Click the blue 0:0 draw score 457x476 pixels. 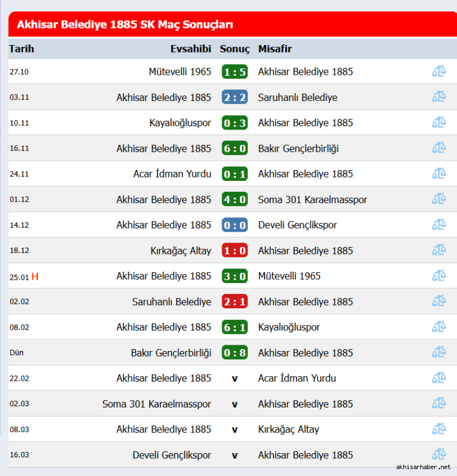tap(235, 225)
